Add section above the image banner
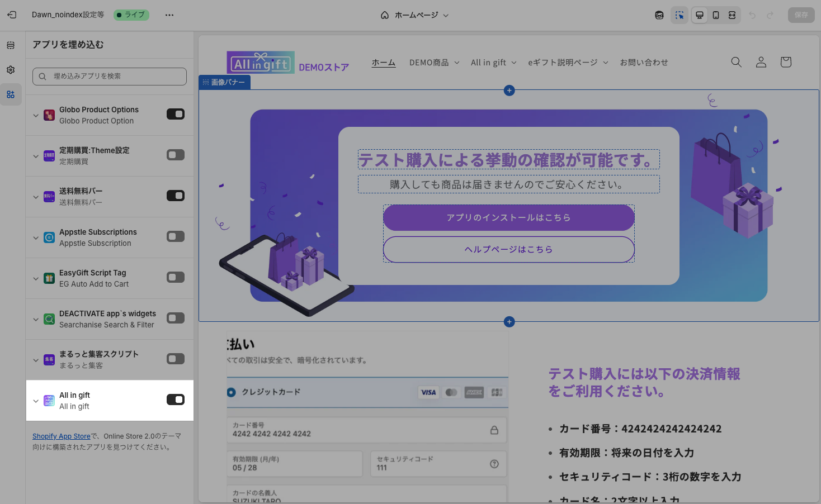This screenshot has height=504, width=821. tap(509, 91)
